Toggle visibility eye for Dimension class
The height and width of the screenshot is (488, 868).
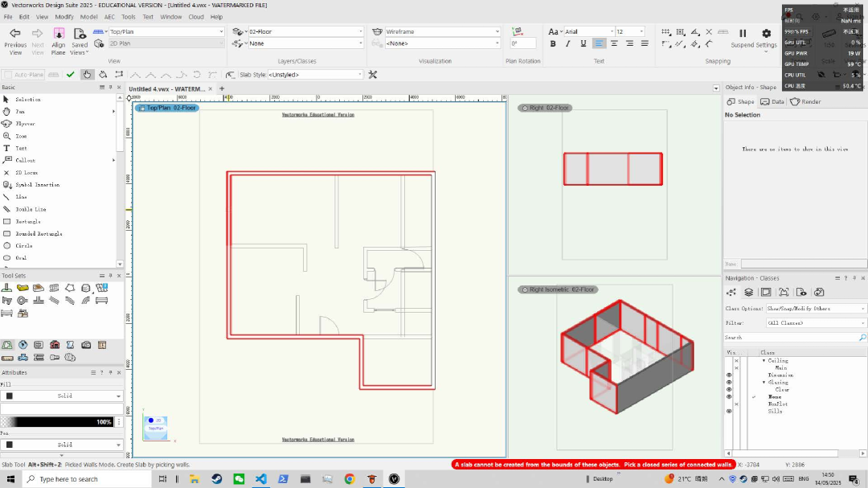point(729,375)
